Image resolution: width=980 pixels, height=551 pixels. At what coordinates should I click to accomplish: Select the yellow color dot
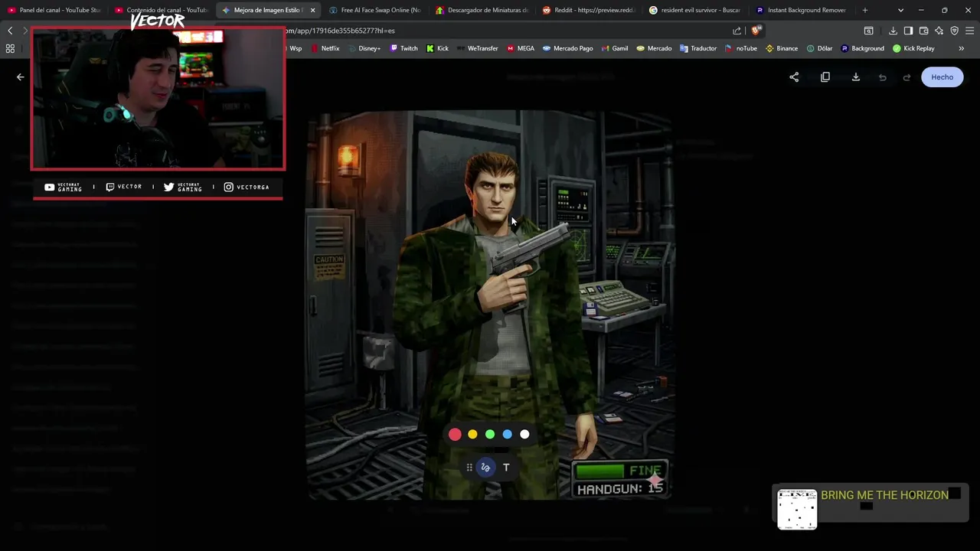pos(472,435)
